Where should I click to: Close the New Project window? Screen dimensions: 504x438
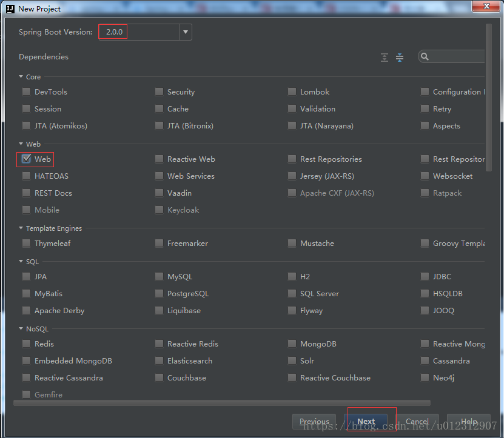coord(486,6)
